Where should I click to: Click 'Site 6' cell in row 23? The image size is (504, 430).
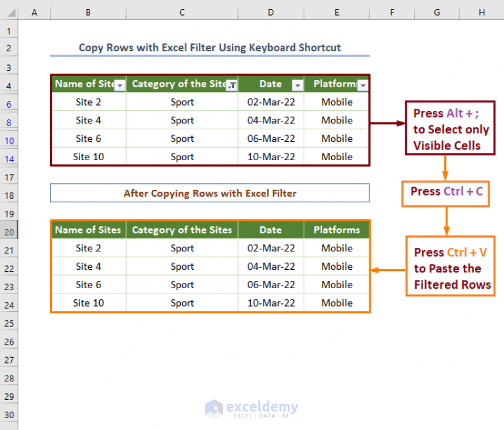click(x=89, y=285)
